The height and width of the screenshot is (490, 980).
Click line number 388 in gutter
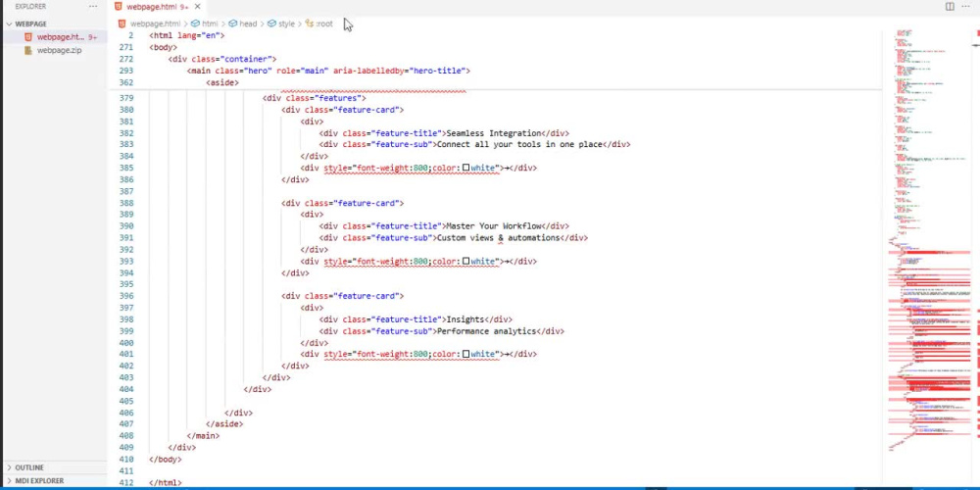[126, 203]
